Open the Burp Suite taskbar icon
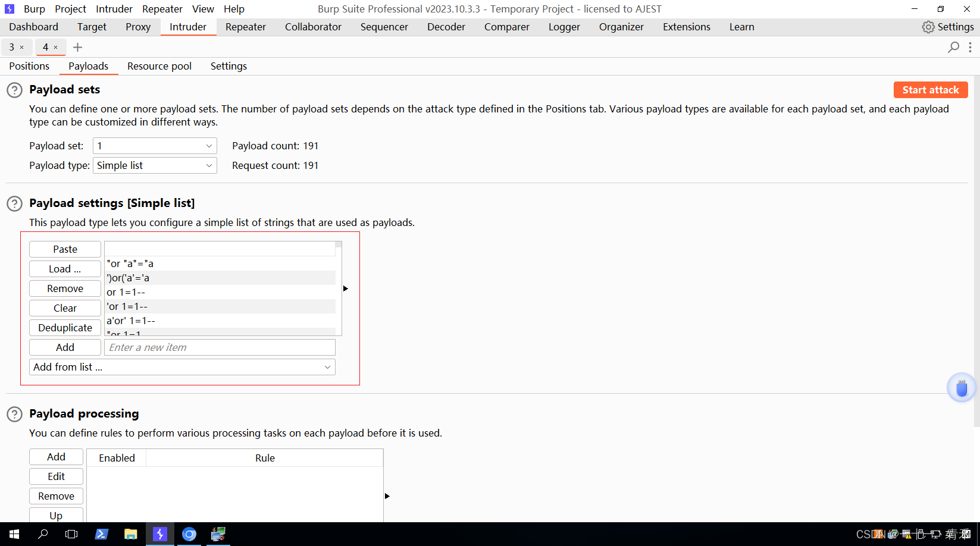Image resolution: width=980 pixels, height=546 pixels. tap(159, 534)
